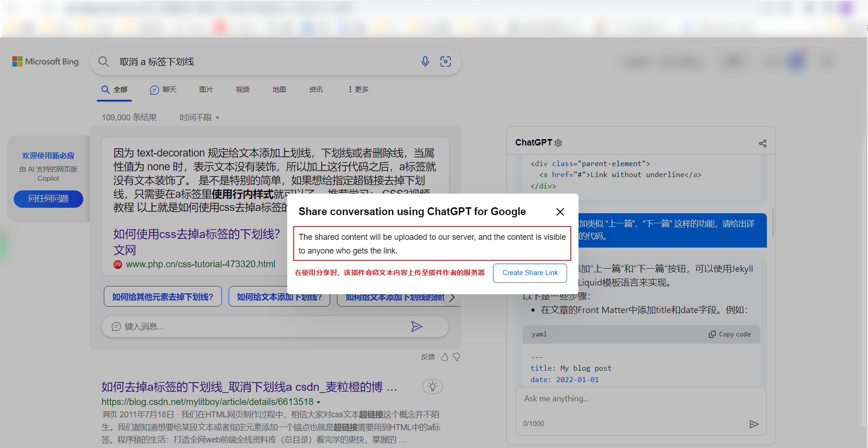Switch to 资讯 tab
868x448 pixels.
[x=316, y=90]
